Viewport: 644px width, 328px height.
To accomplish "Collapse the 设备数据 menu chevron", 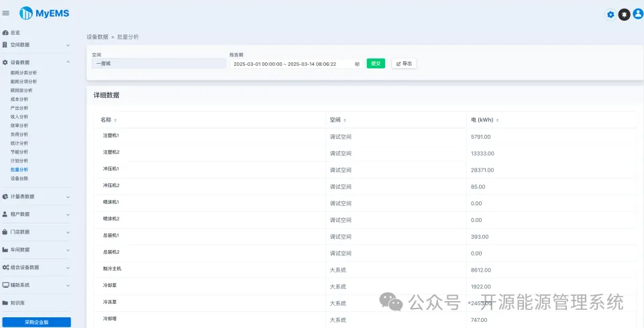I will coord(68,62).
